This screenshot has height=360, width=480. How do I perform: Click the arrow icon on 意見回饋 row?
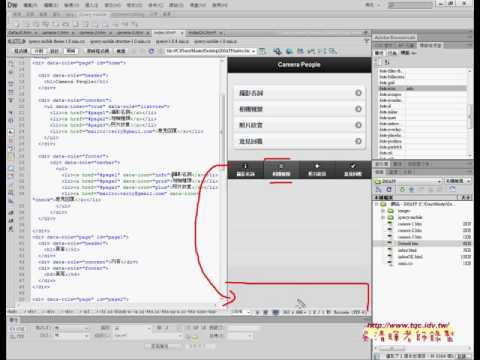[x=358, y=141]
